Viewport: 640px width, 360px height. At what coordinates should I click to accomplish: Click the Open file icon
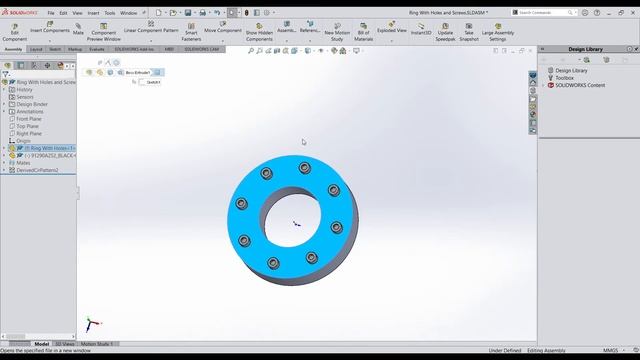pos(173,13)
